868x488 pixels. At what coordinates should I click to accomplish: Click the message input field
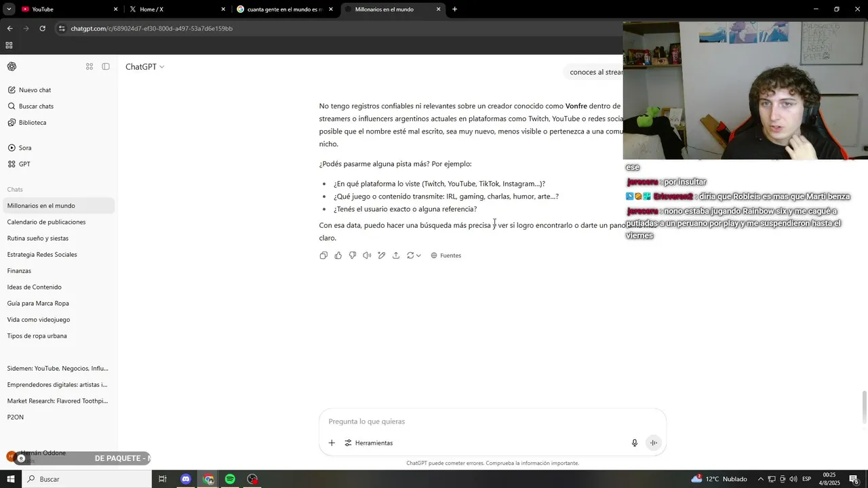(492, 422)
